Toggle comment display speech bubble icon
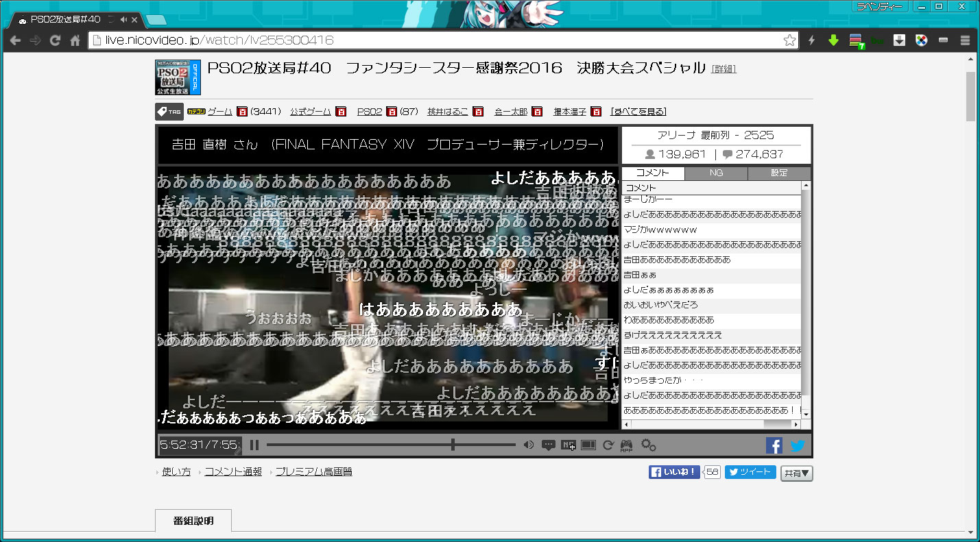Image resolution: width=980 pixels, height=542 pixels. point(549,445)
